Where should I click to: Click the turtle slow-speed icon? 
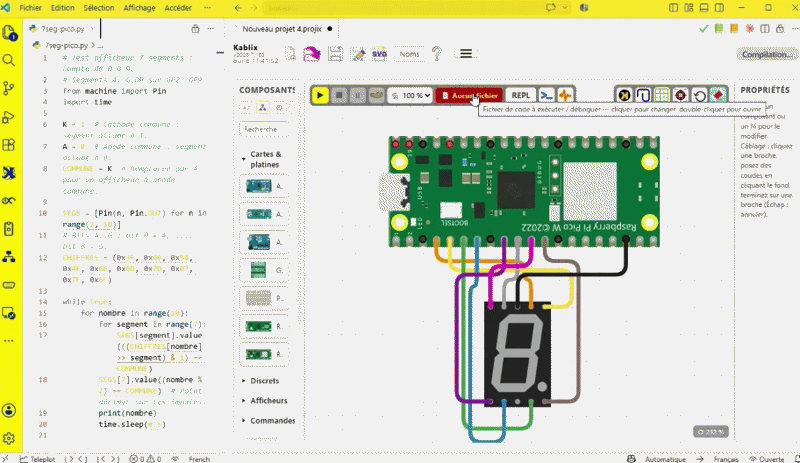(377, 95)
